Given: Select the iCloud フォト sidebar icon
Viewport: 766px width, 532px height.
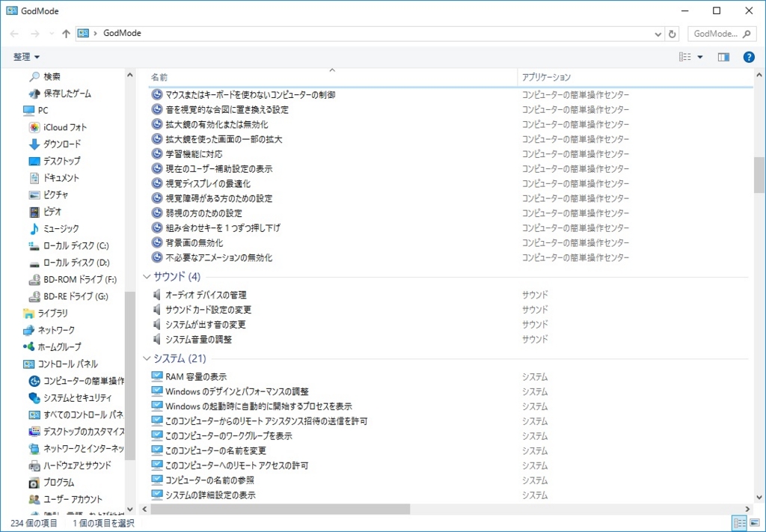Looking at the screenshot, I should click(34, 127).
